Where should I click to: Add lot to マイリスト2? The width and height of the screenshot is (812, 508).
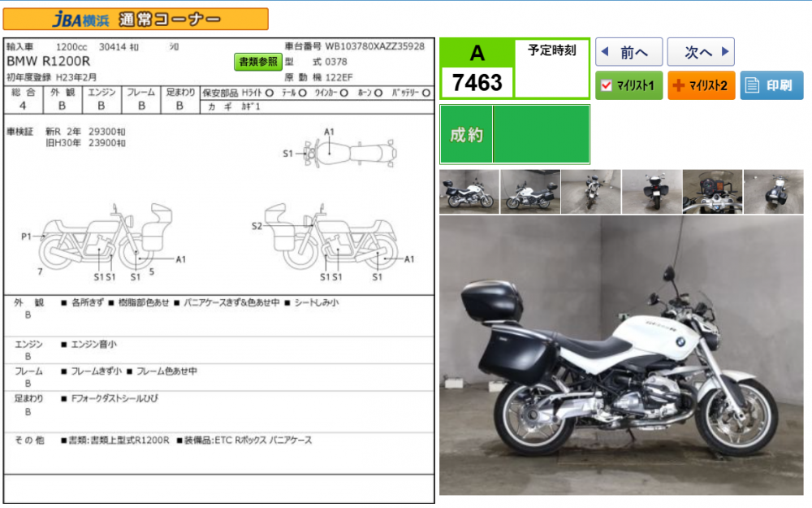(702, 85)
